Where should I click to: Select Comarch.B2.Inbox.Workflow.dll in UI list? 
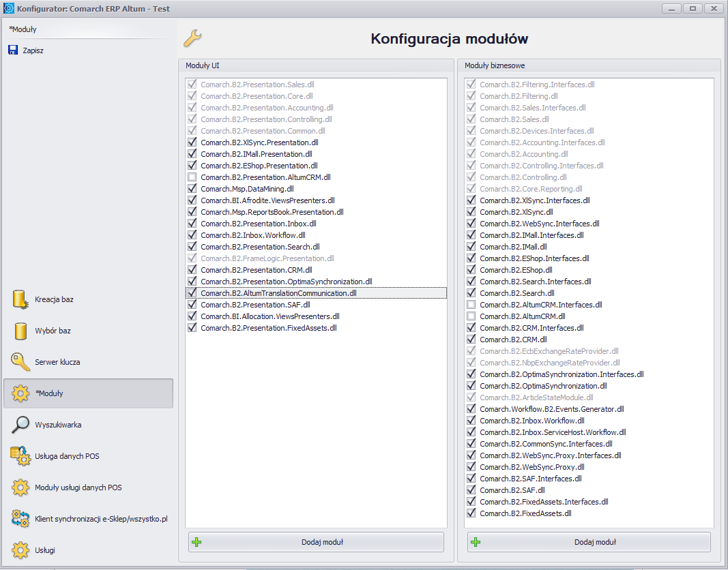(253, 235)
